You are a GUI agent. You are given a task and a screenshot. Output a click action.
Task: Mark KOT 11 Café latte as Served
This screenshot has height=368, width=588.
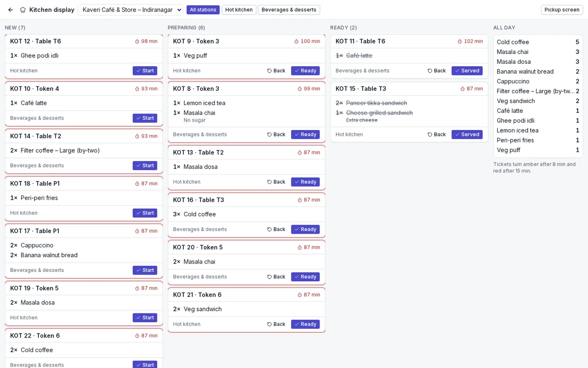coord(467,71)
